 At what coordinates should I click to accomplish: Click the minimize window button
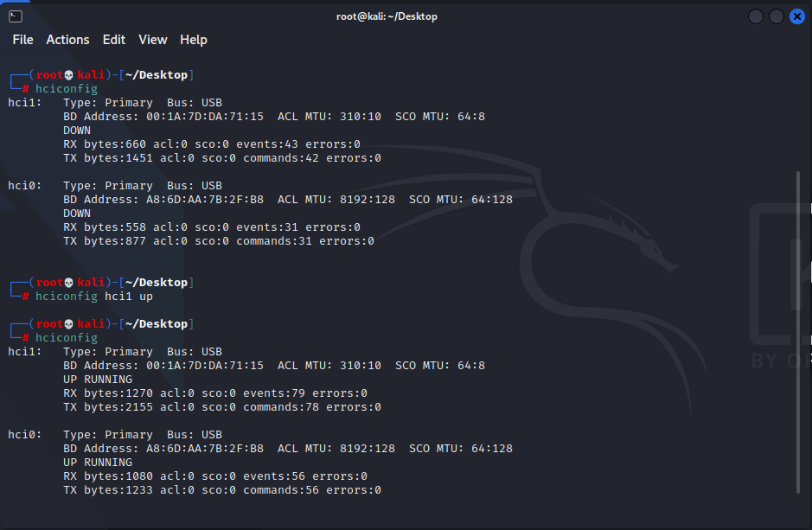[754, 16]
